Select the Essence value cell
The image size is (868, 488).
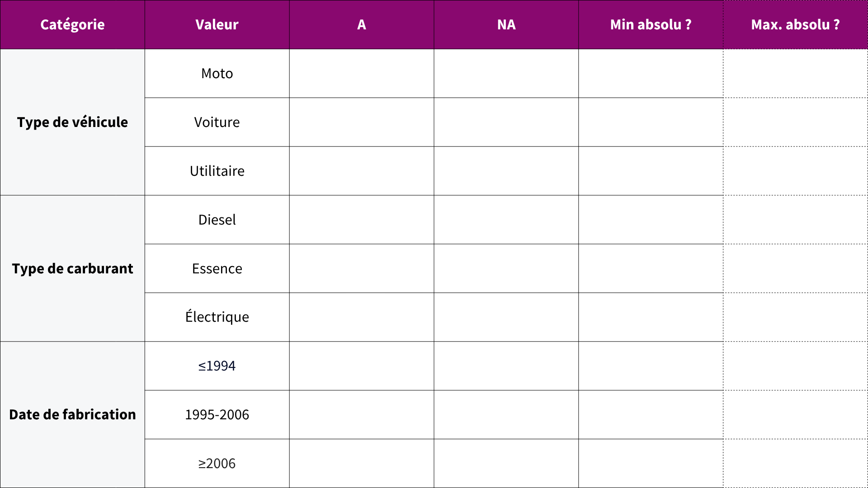coord(217,268)
